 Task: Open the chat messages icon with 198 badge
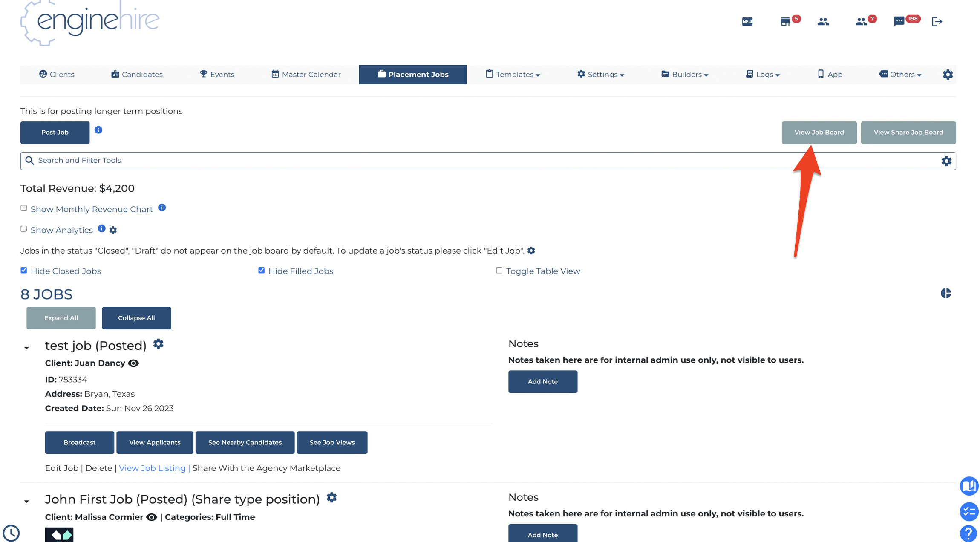899,21
